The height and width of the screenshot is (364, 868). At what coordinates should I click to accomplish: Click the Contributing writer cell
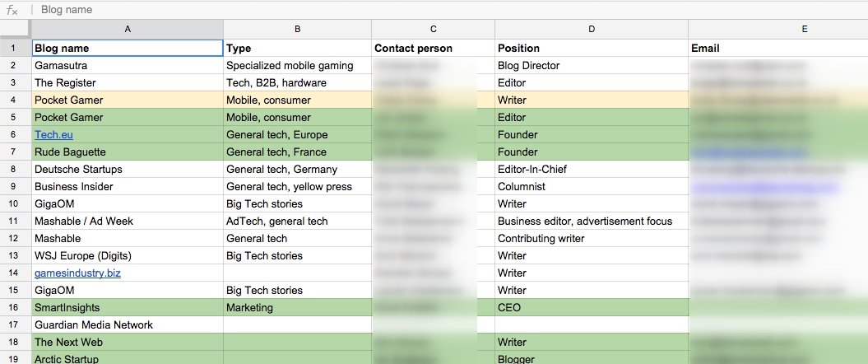592,238
